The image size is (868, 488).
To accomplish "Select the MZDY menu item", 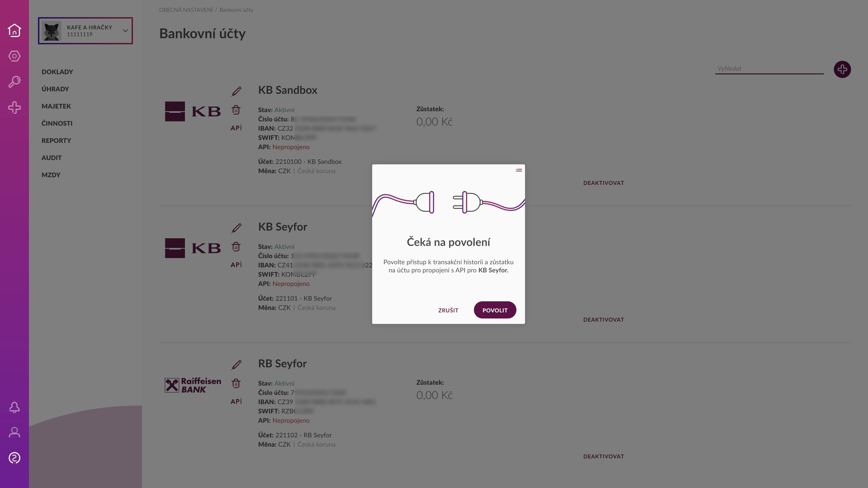I will [x=51, y=175].
